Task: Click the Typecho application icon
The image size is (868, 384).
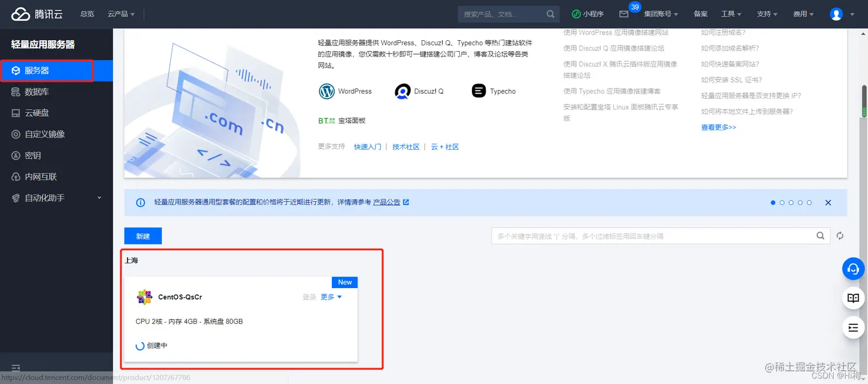Action: click(x=478, y=91)
